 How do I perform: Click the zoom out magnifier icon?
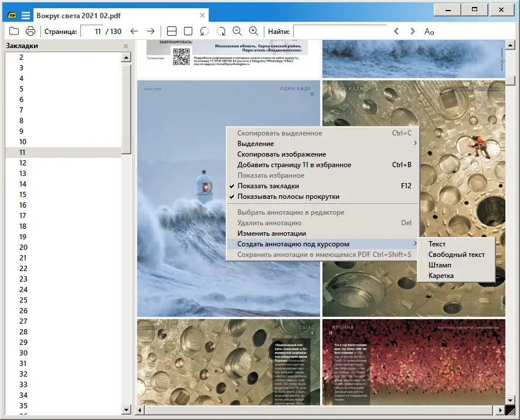[237, 31]
